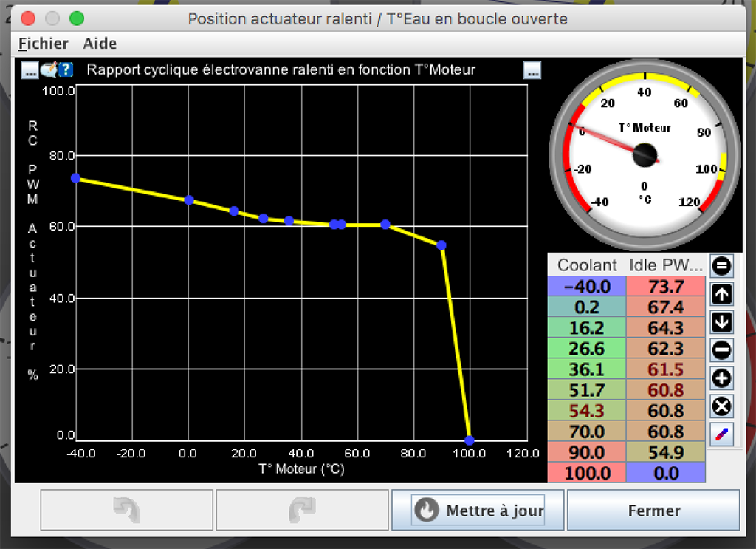Click the notepad pencil icon above graph

tap(49, 70)
